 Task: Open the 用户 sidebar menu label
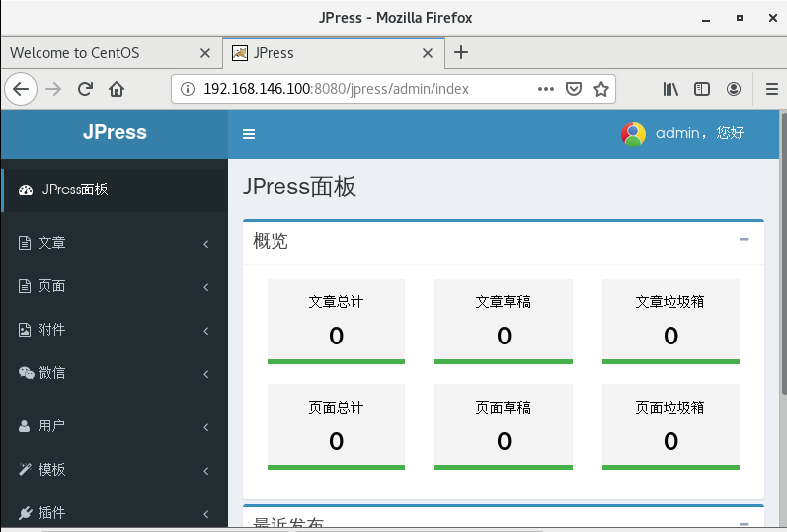click(x=51, y=426)
